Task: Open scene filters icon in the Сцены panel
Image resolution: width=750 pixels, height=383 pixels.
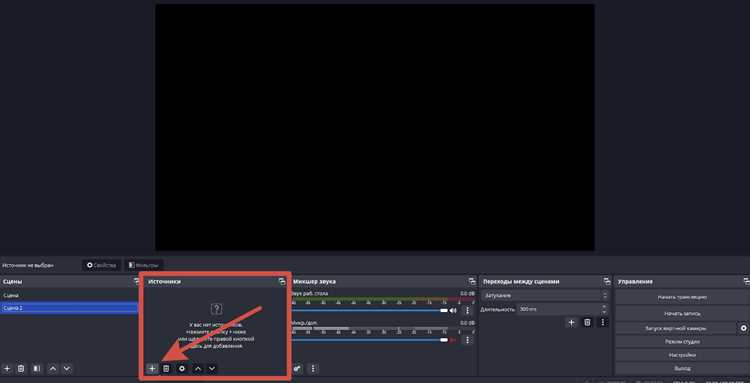Action: click(37, 369)
